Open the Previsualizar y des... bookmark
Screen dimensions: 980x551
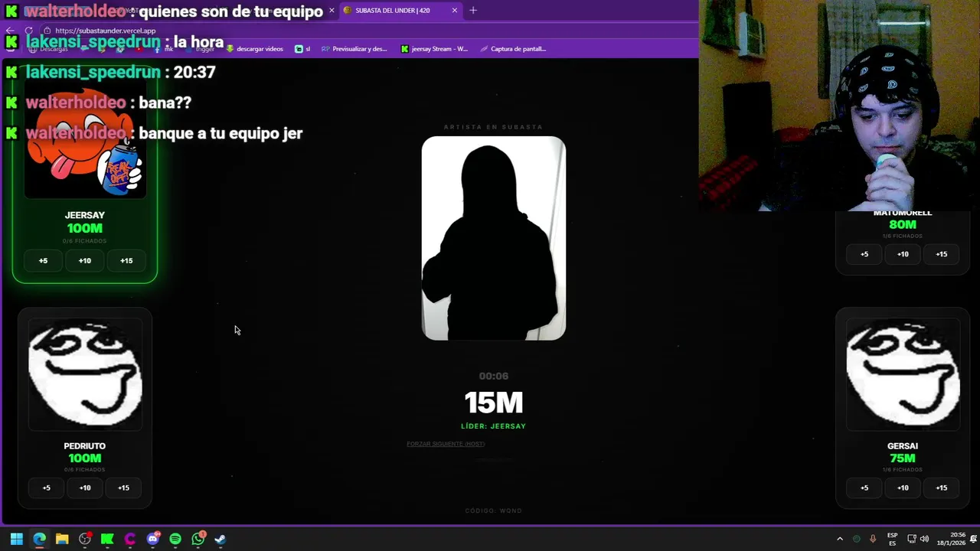click(x=354, y=49)
